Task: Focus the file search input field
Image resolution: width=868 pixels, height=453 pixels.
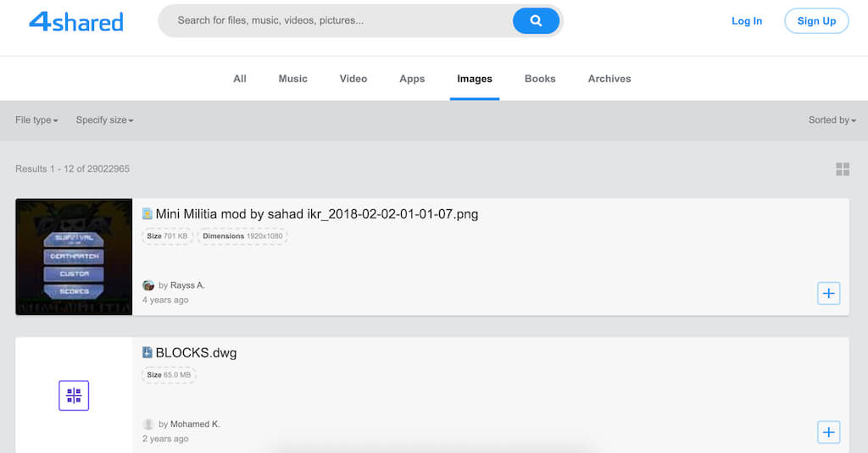Action: click(x=339, y=20)
